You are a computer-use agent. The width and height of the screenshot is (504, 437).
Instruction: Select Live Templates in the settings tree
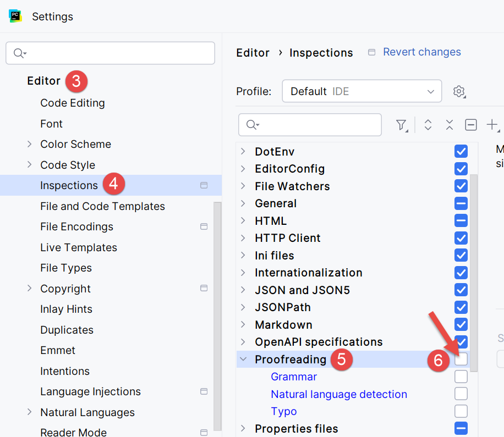point(79,247)
